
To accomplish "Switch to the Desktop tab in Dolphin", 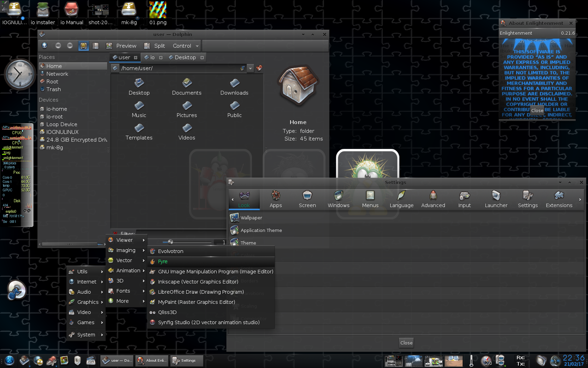I will click(185, 57).
